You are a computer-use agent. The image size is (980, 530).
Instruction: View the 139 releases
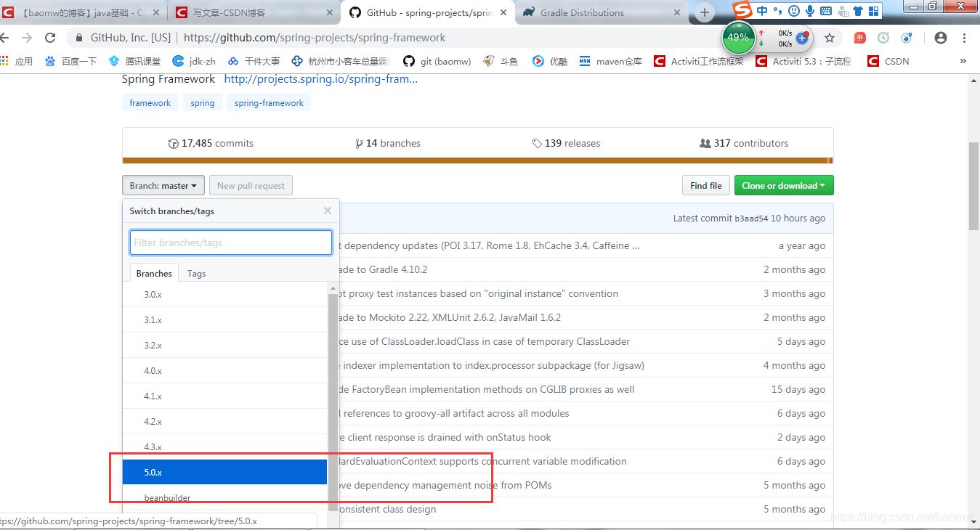566,143
